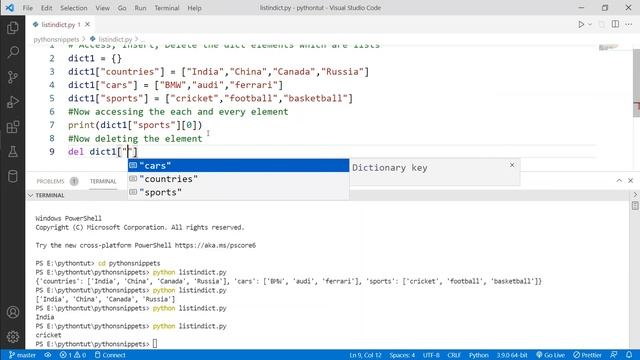Switch to the Terminal panel tab

[x=103, y=181]
